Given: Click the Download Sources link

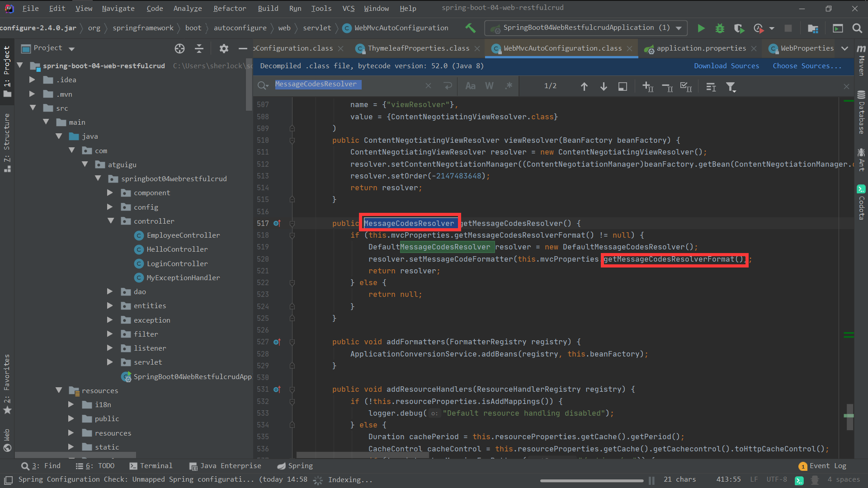Looking at the screenshot, I should point(726,66).
